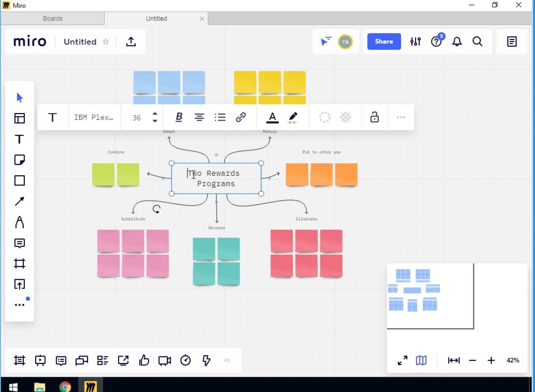This screenshot has width=535, height=392.
Task: Toggle bold formatting
Action: click(179, 117)
